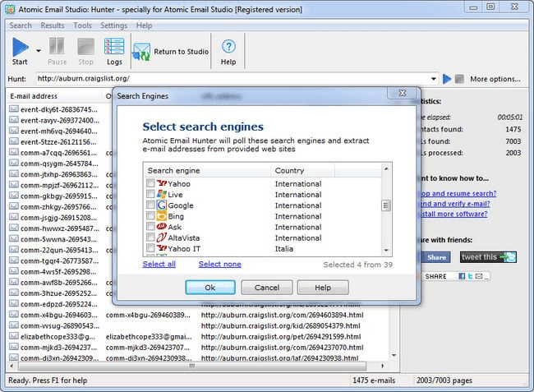Check the Ask search engine checkbox

(x=150, y=227)
